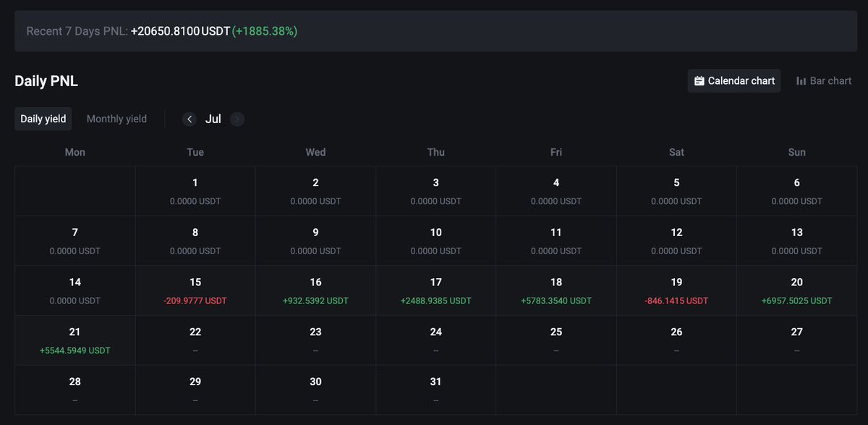This screenshot has height=425, width=868.
Task: Click the July 3 calendar cell
Action: click(x=436, y=191)
